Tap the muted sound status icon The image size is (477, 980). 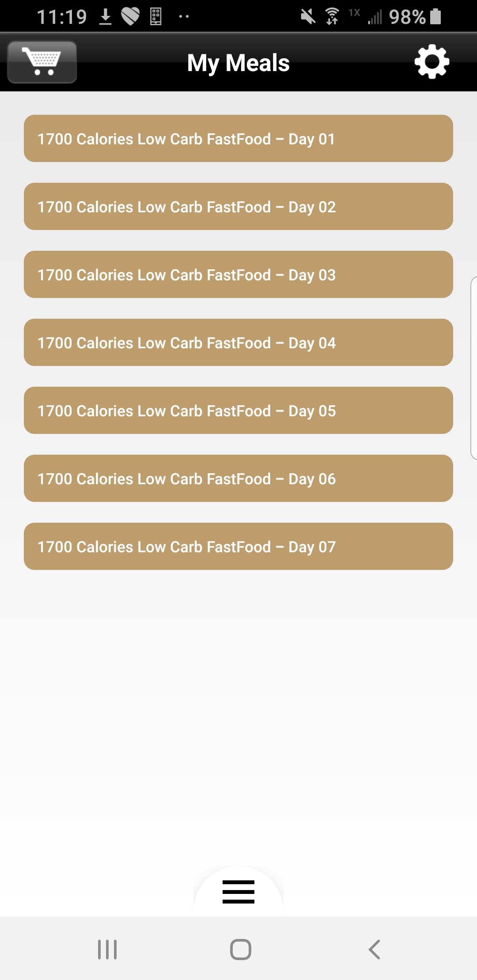[x=308, y=17]
